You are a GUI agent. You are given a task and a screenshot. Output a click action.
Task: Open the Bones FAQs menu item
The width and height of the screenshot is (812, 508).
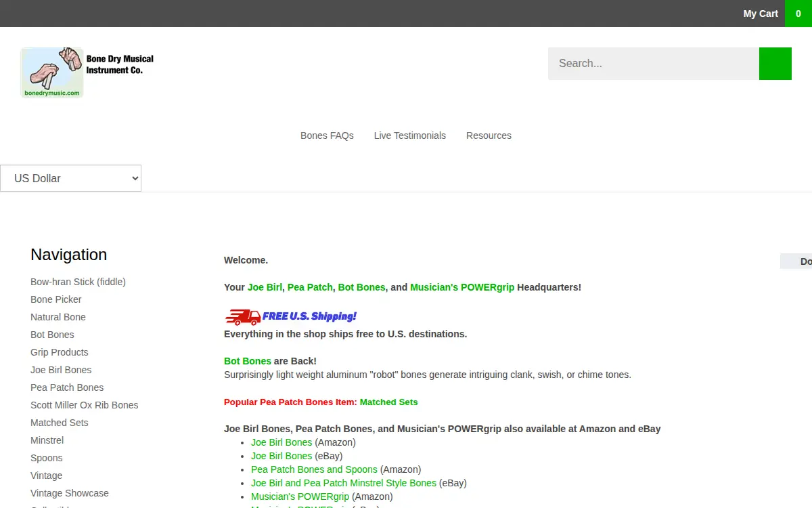click(x=327, y=135)
